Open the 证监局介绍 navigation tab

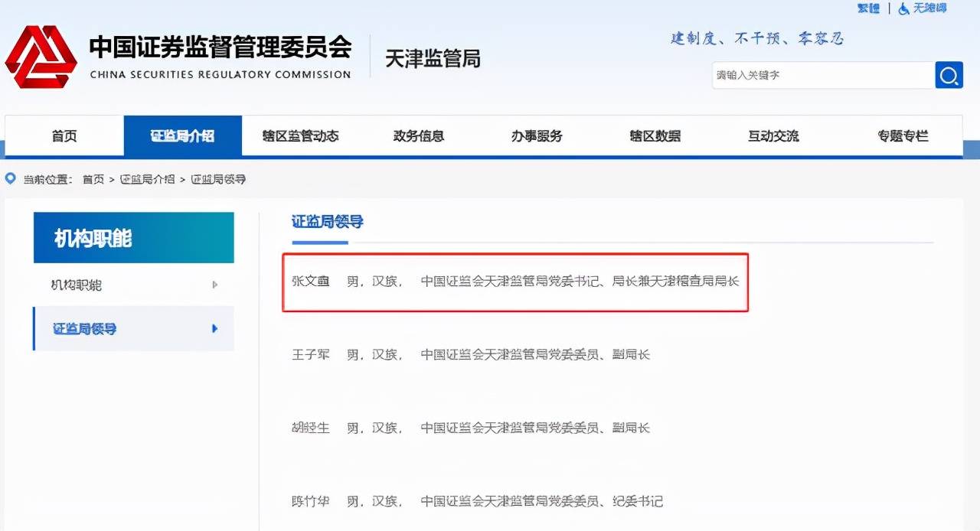click(x=182, y=136)
